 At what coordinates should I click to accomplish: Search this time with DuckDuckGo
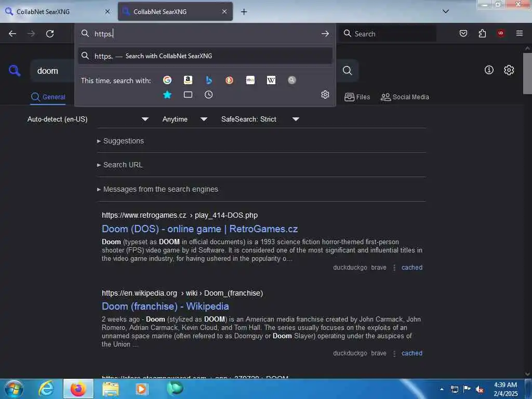pos(229,80)
